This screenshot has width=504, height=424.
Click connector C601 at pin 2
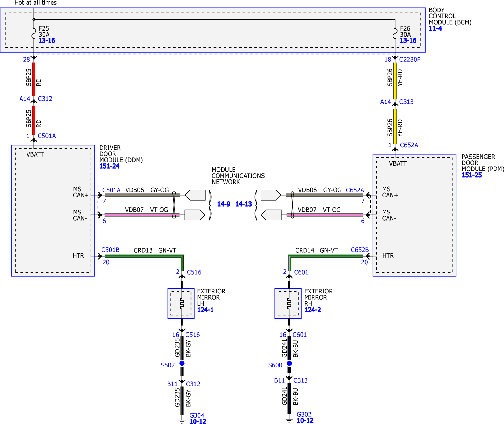[301, 272]
